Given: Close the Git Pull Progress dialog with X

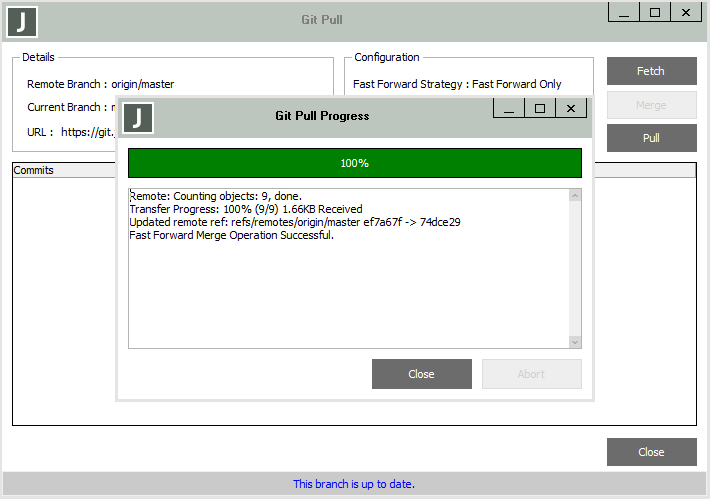Looking at the screenshot, I should (x=570, y=108).
